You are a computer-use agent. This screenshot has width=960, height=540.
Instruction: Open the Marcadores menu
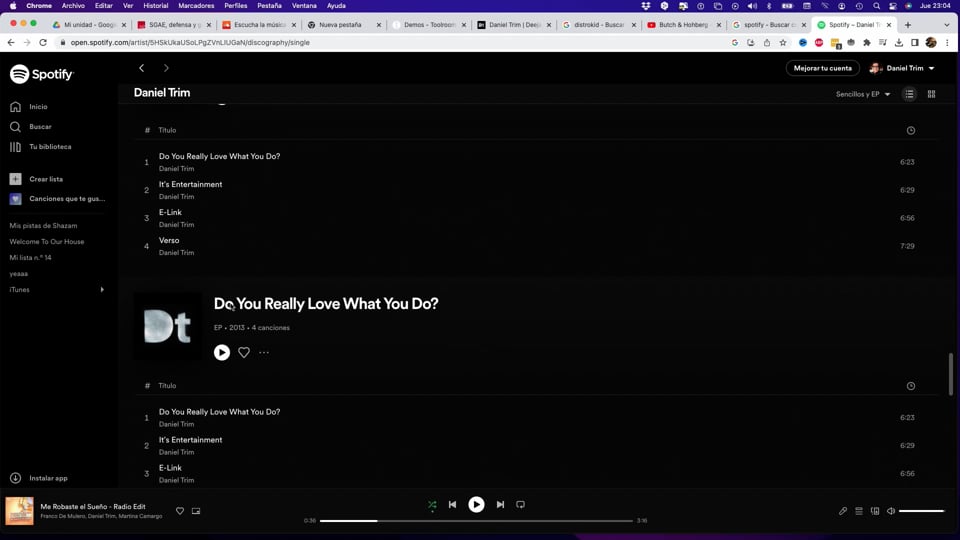196,6
